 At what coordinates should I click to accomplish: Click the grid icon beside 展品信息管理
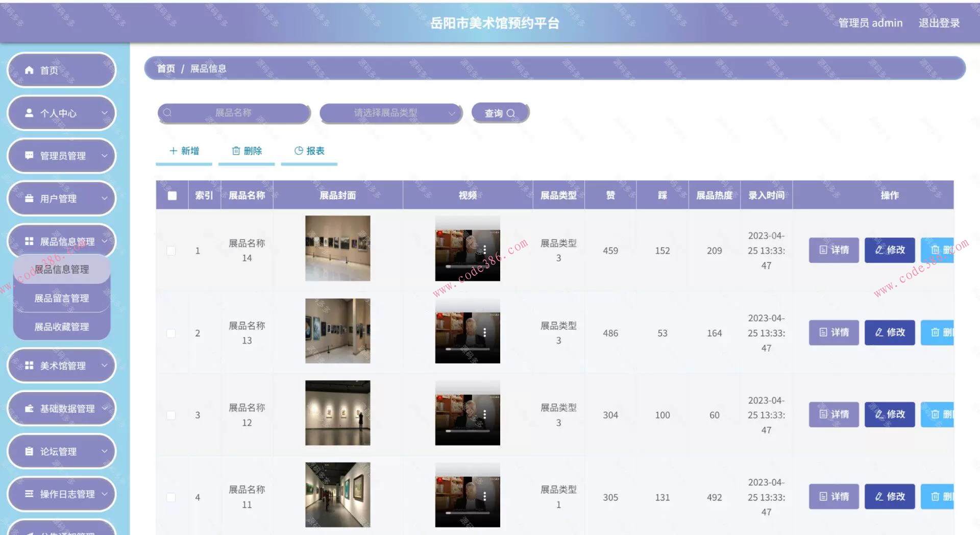coord(29,241)
